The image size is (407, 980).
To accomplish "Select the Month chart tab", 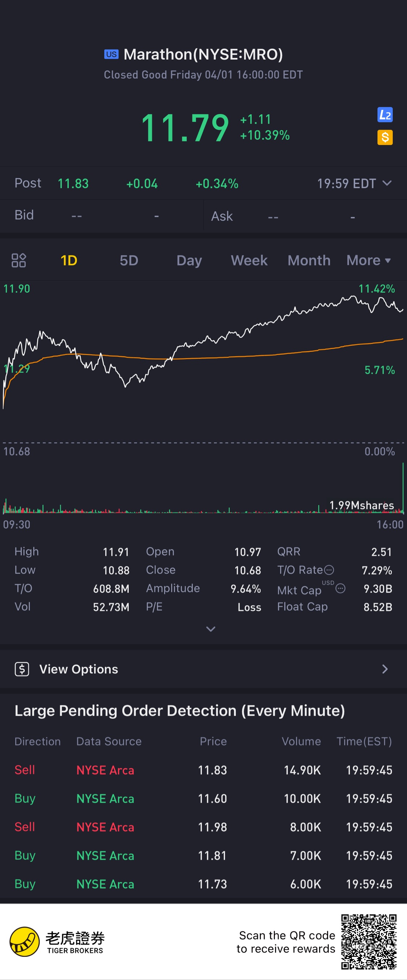I will tap(309, 261).
